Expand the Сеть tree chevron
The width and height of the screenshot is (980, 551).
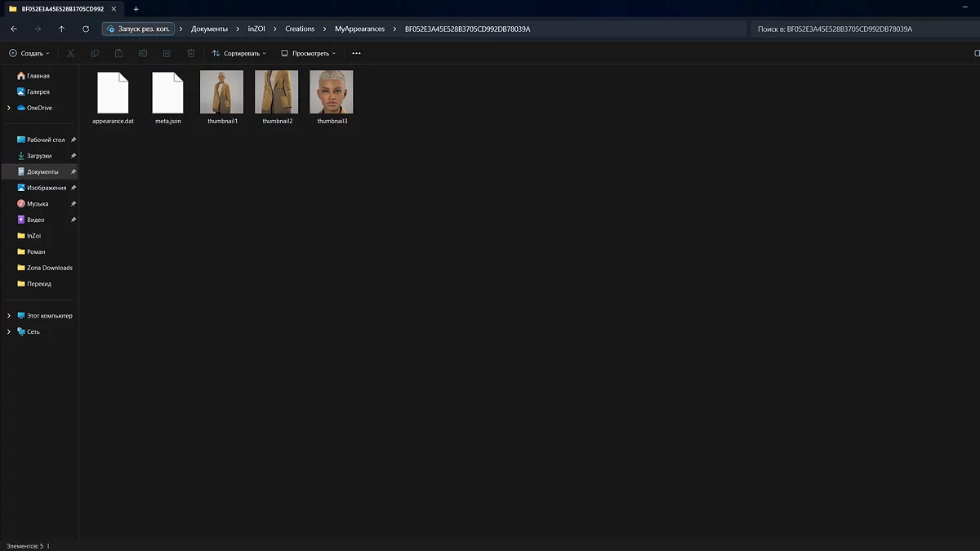9,331
